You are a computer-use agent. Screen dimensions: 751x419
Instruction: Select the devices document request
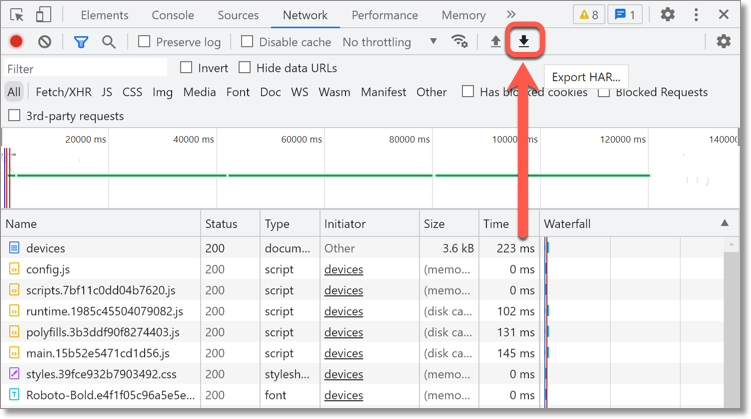click(x=46, y=248)
